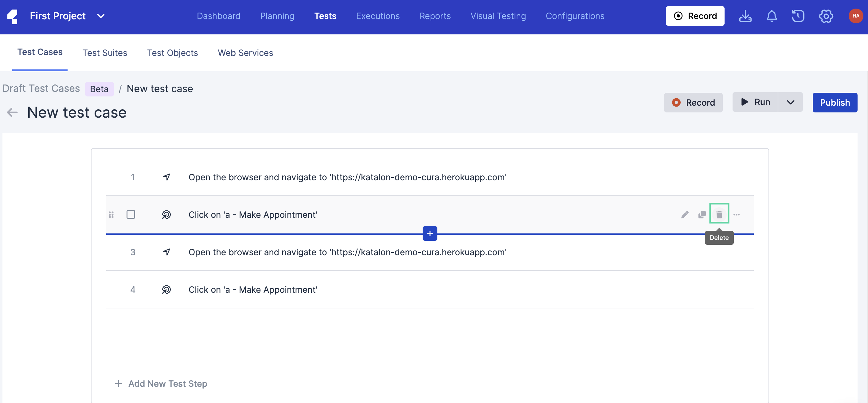
Task: Expand the more options ellipsis on step 2
Action: (x=737, y=214)
